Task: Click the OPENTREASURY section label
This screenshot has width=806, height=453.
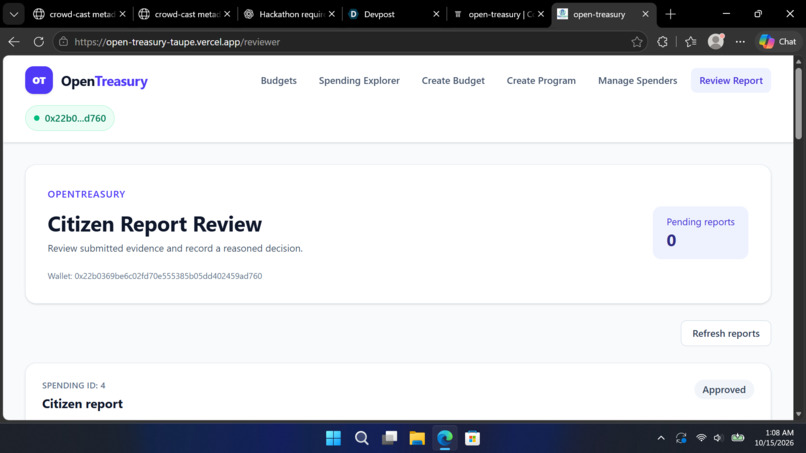Action: [86, 194]
